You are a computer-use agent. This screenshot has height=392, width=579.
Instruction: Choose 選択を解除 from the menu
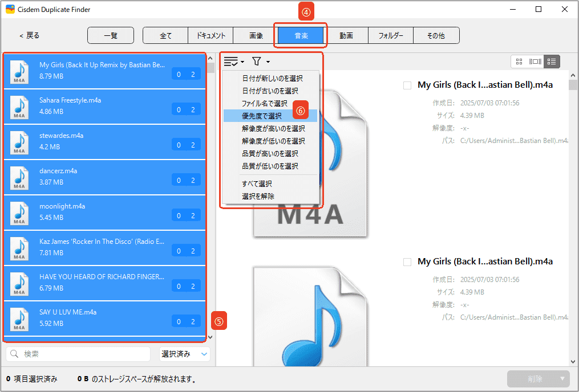(x=258, y=197)
